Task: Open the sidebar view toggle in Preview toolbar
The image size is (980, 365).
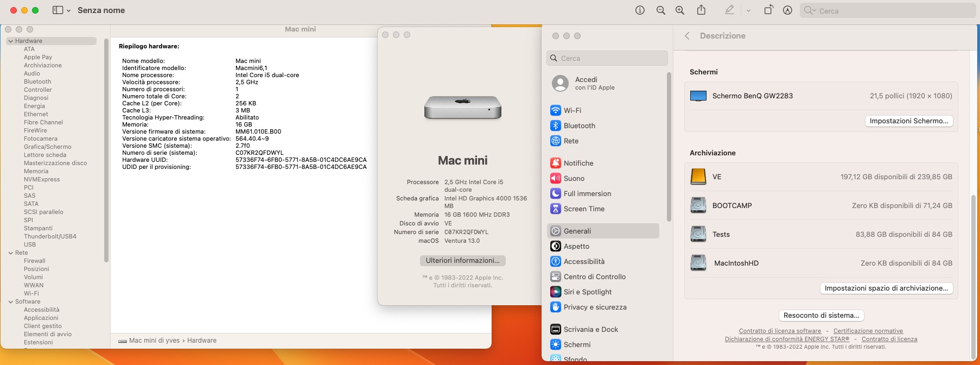Action: (x=58, y=10)
